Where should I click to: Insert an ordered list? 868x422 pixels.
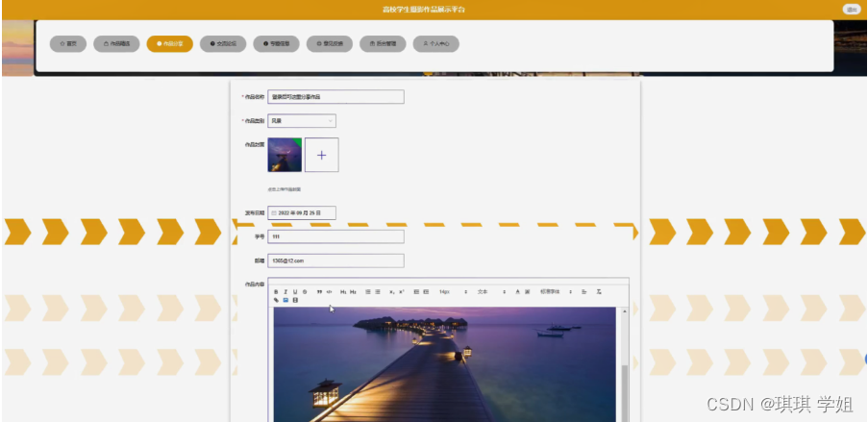[x=368, y=292]
